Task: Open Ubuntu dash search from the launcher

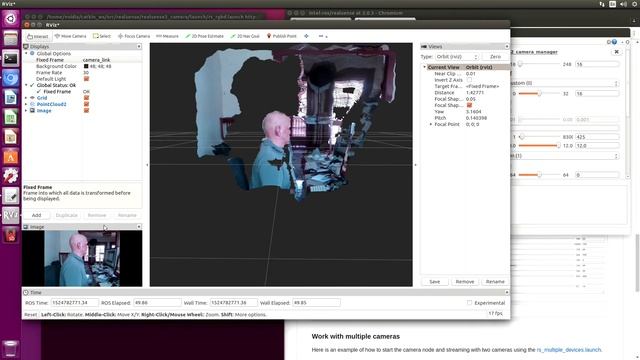Action: pyautogui.click(x=11, y=18)
